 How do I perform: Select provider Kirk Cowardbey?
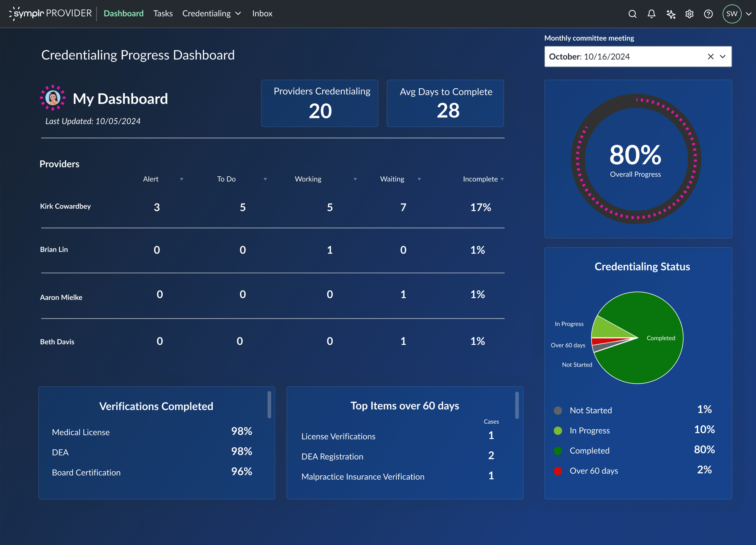coord(65,206)
